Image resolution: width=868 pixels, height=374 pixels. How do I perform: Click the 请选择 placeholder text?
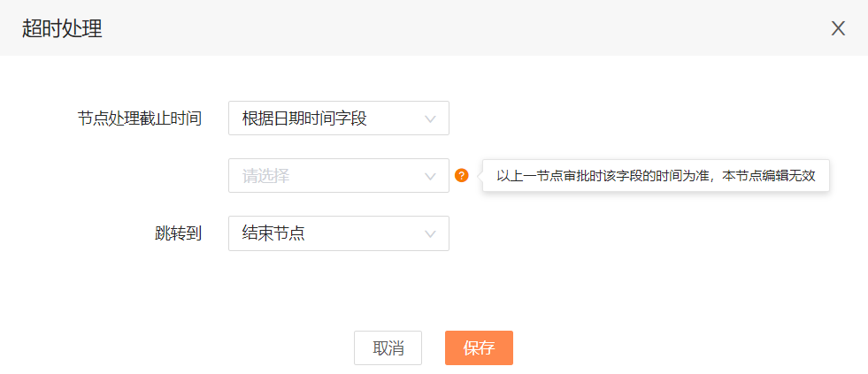coord(265,176)
